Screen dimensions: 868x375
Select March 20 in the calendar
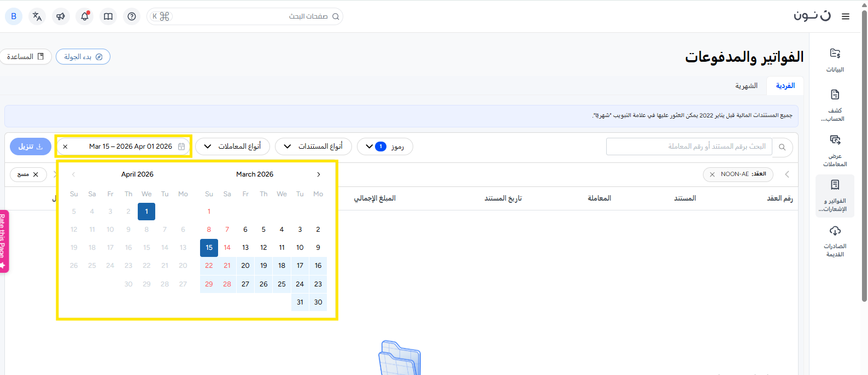click(245, 266)
